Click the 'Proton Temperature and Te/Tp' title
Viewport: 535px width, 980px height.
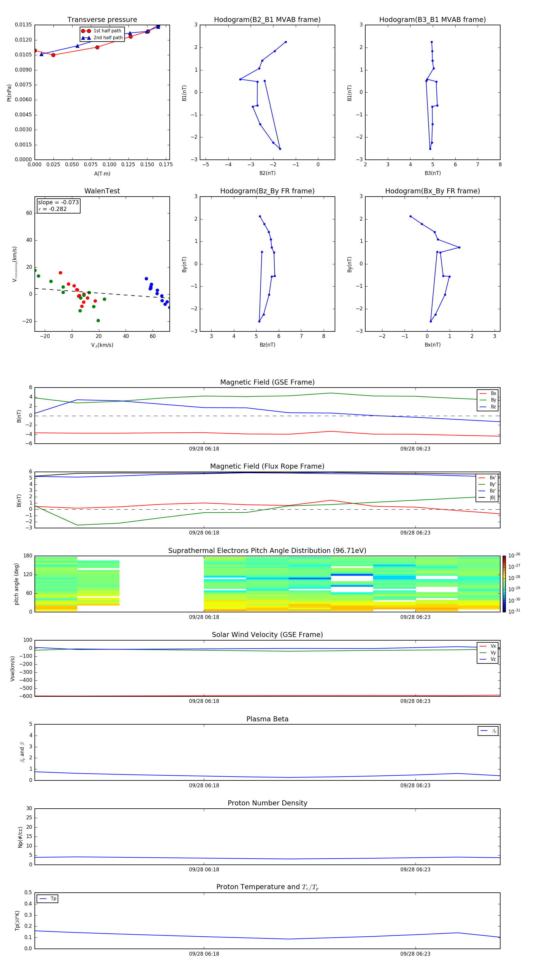(267, 887)
